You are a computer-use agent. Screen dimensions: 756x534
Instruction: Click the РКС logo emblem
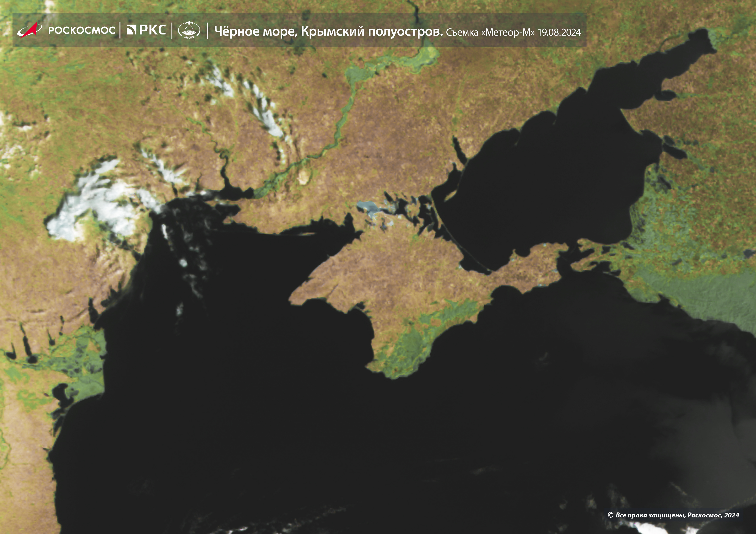coord(131,30)
